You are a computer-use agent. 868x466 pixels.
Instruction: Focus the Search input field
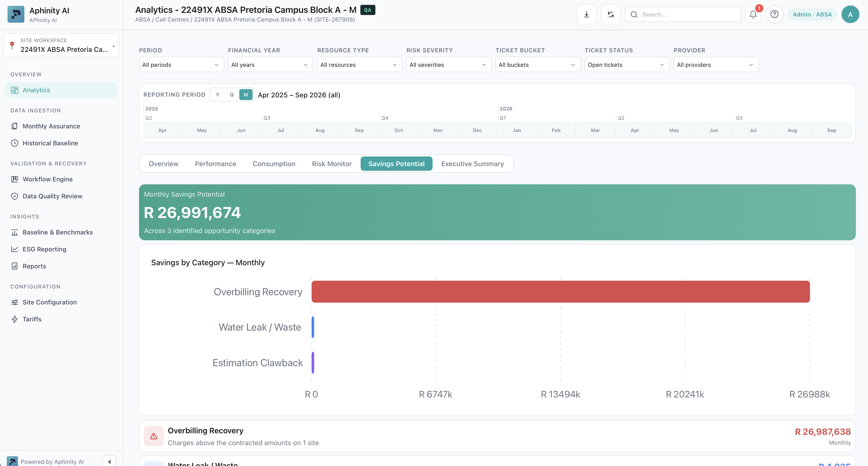tap(683, 15)
